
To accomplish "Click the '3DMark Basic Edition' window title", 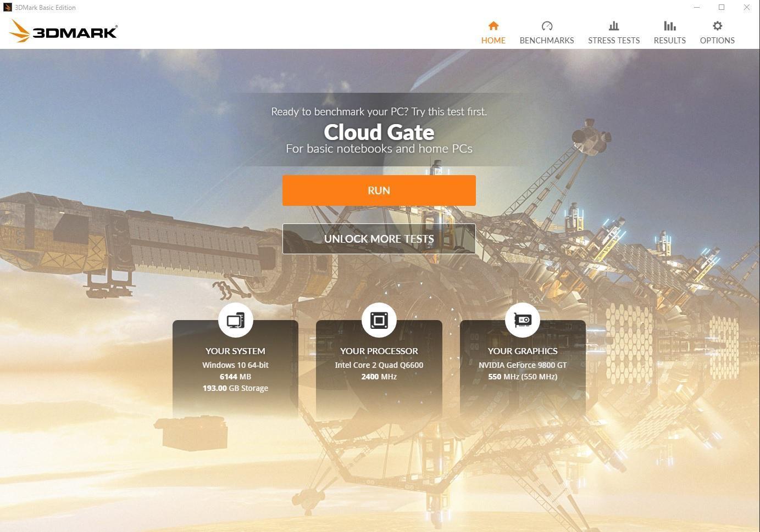I will click(x=45, y=8).
